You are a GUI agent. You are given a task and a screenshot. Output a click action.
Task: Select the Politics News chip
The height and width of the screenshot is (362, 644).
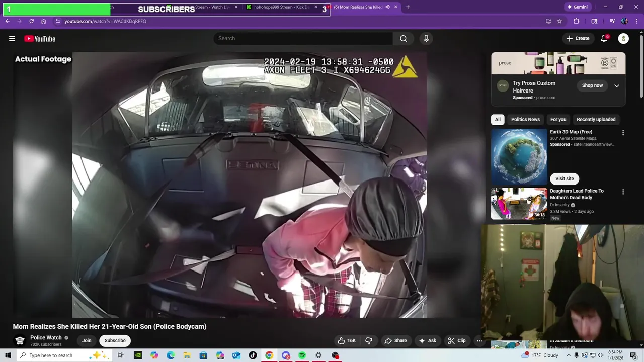525,120
